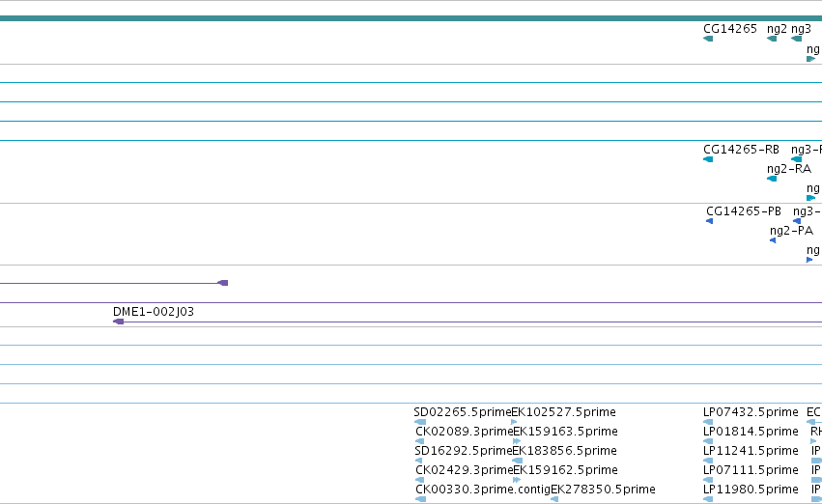Open the CG14265-RB transcript label
Screen dimensions: 822x504
click(741, 150)
